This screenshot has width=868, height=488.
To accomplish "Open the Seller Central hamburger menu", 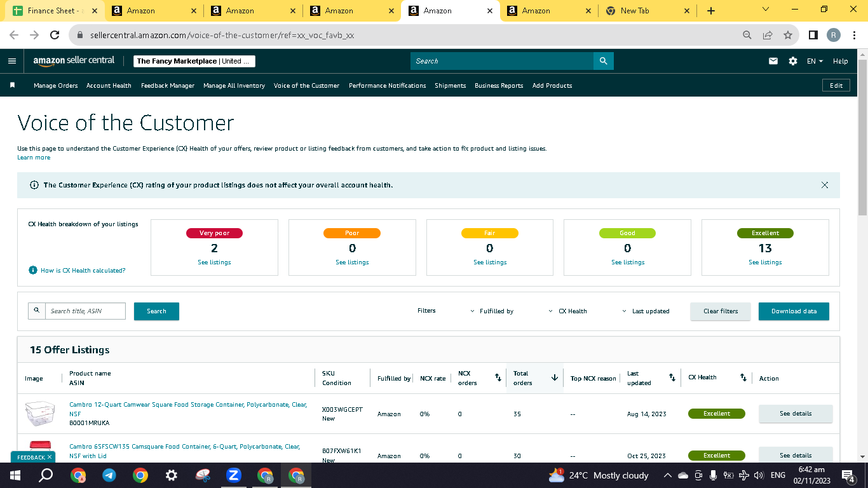I will 12,61.
